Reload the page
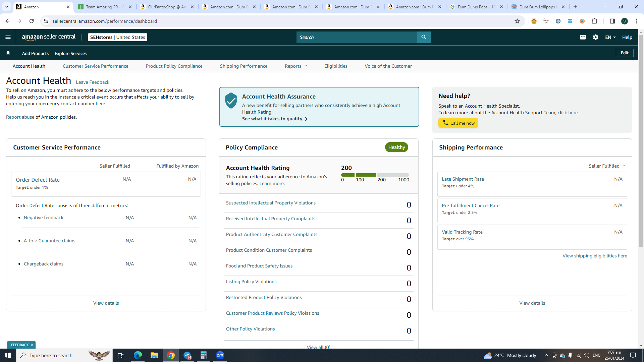This screenshot has width=644, height=362. coord(32,21)
